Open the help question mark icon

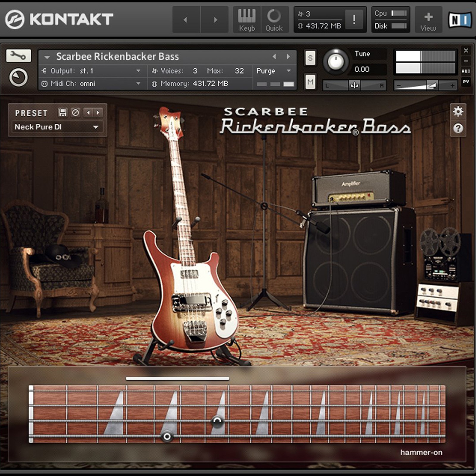pyautogui.click(x=458, y=129)
